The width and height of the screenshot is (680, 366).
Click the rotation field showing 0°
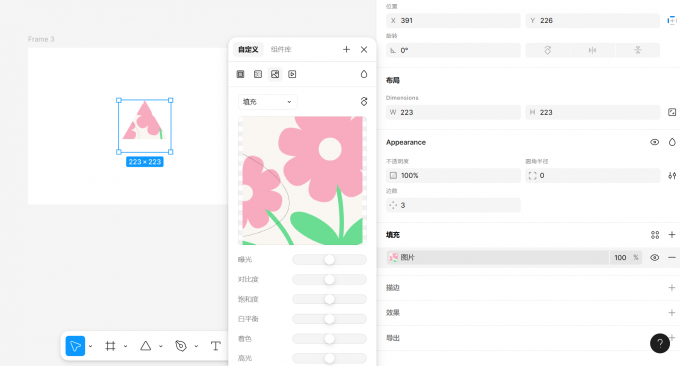[453, 50]
